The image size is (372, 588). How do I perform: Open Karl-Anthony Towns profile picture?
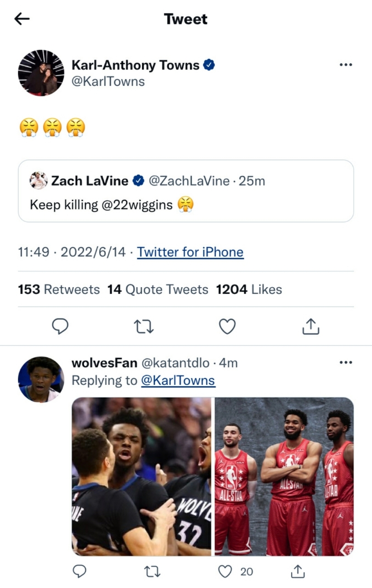tap(41, 73)
